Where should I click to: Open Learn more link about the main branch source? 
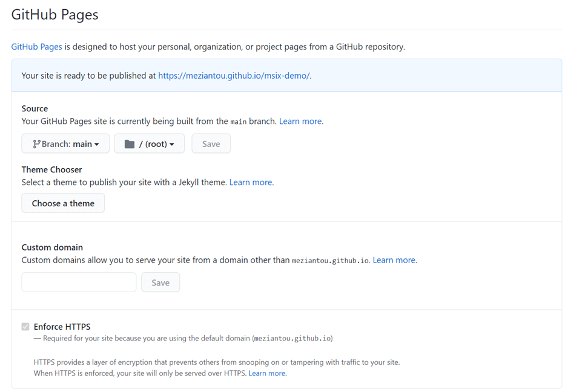click(300, 121)
